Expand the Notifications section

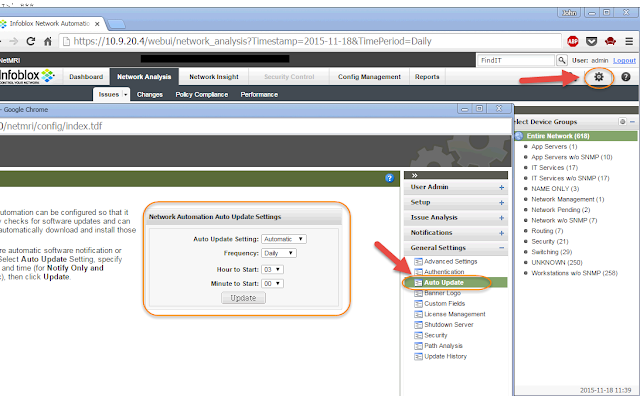pyautogui.click(x=501, y=233)
